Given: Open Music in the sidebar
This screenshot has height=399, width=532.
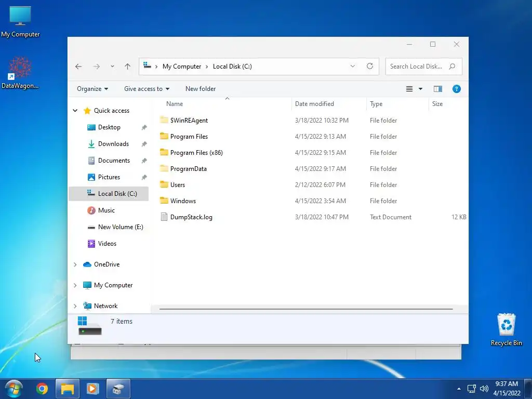Looking at the screenshot, I should (x=106, y=210).
